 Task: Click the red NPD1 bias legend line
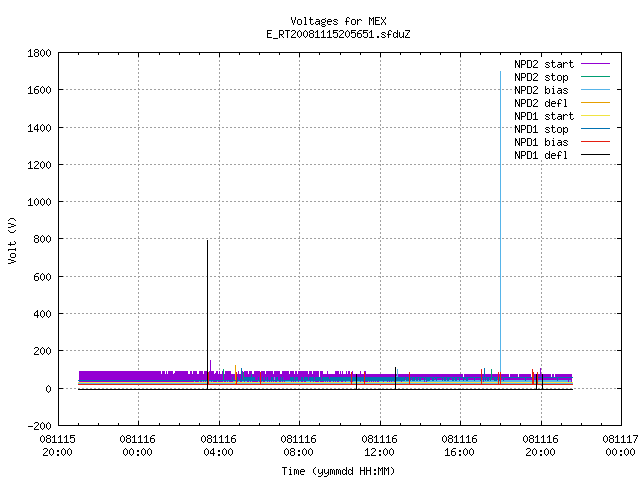pyautogui.click(x=596, y=142)
